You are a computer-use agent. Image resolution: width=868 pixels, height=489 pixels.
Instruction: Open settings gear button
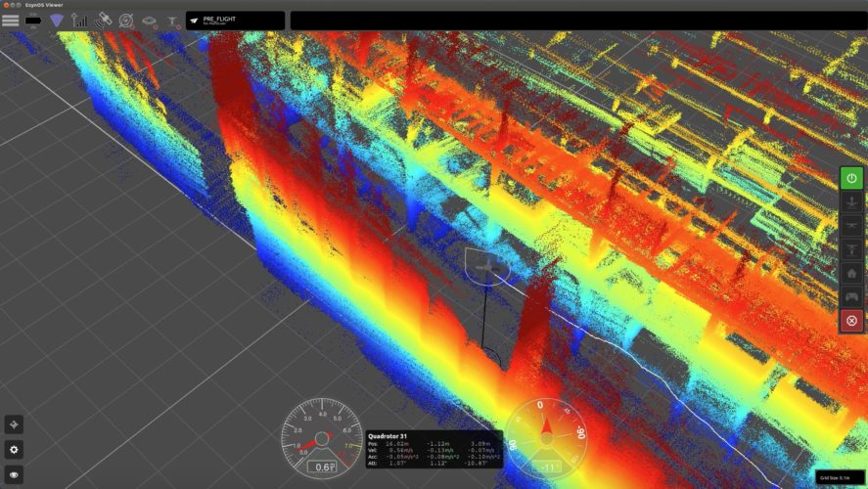[14, 450]
